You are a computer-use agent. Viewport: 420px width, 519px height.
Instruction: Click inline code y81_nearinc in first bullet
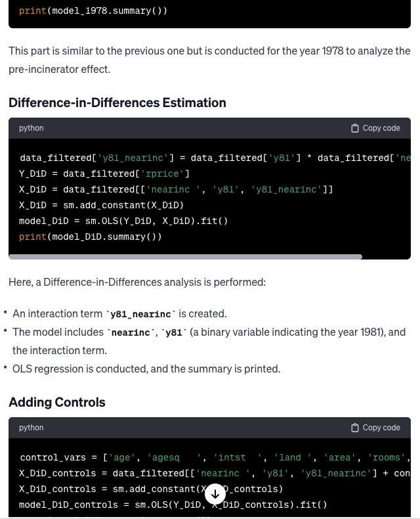click(140, 314)
